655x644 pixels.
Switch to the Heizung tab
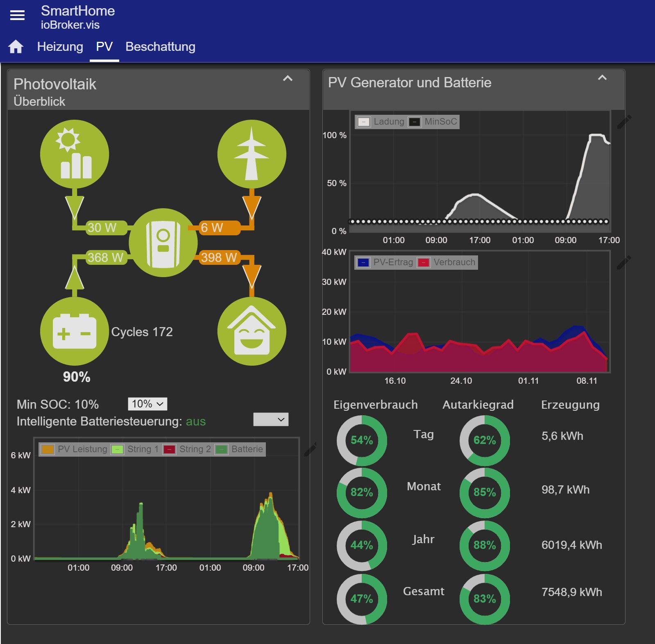click(x=60, y=47)
